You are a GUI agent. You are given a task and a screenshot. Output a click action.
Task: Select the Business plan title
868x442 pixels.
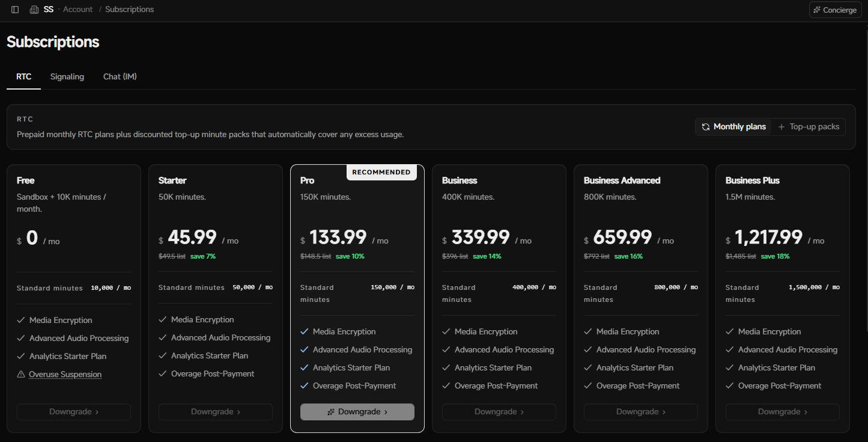click(460, 180)
